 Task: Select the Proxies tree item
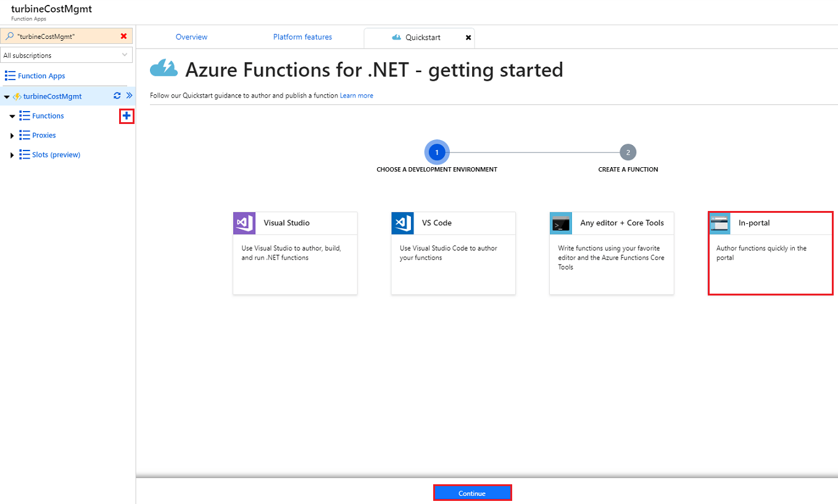click(x=44, y=135)
